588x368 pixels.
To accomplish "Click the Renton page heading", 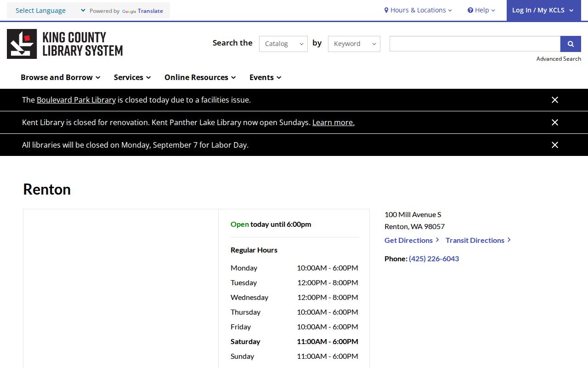I will pyautogui.click(x=47, y=189).
